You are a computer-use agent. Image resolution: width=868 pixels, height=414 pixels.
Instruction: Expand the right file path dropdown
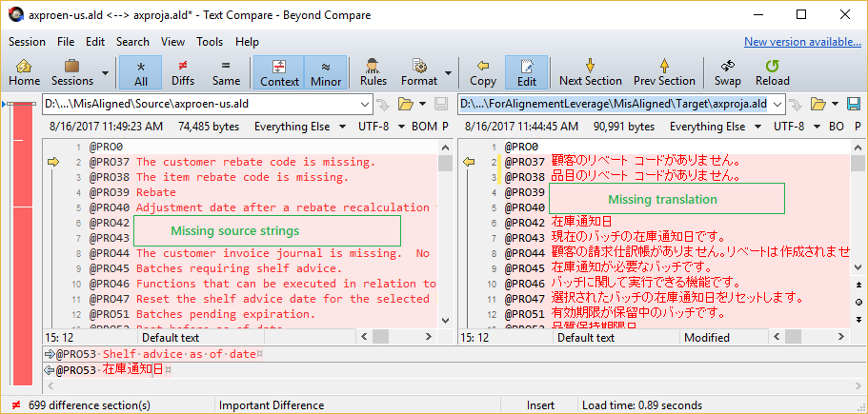coord(777,104)
